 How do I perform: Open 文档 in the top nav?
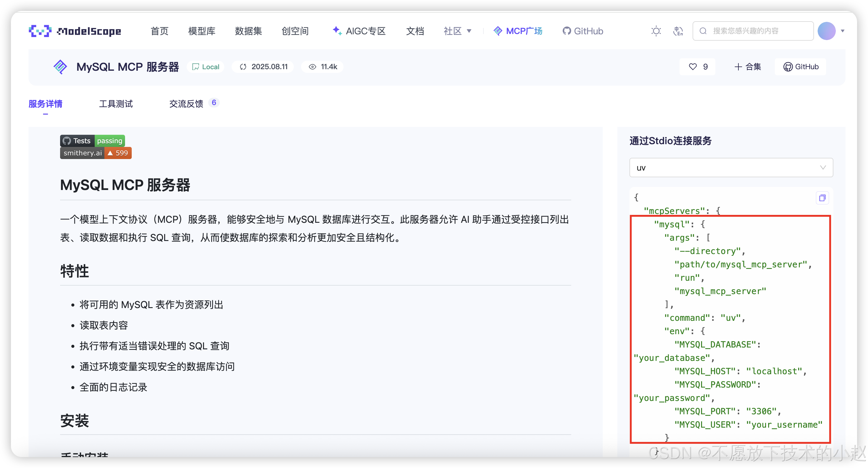click(x=415, y=31)
